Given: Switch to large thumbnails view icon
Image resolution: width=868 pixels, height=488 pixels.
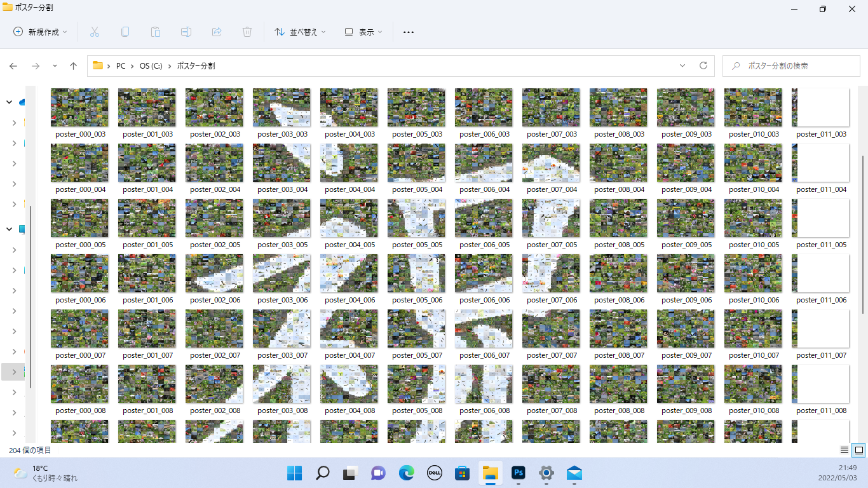Looking at the screenshot, I should (x=859, y=450).
